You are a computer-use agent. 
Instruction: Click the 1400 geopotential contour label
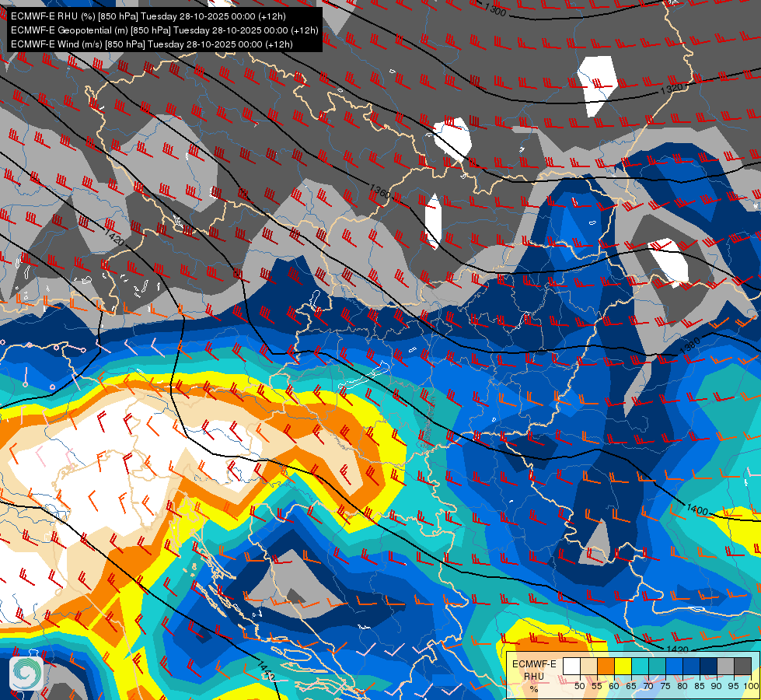(697, 509)
